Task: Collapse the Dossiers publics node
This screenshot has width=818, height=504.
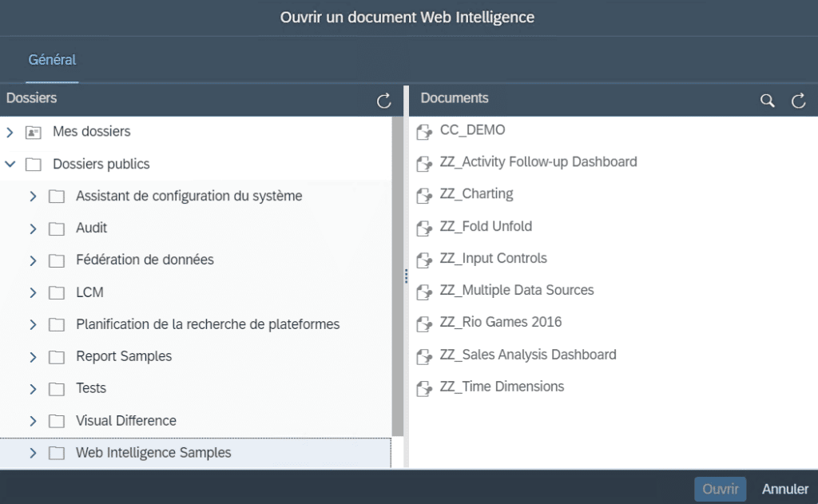Action: tap(10, 164)
